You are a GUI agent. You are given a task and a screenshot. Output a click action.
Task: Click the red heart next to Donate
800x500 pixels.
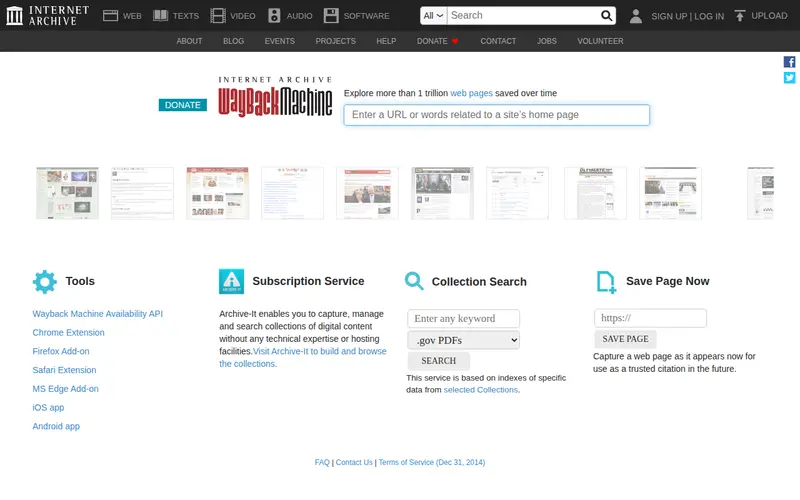pyautogui.click(x=455, y=41)
